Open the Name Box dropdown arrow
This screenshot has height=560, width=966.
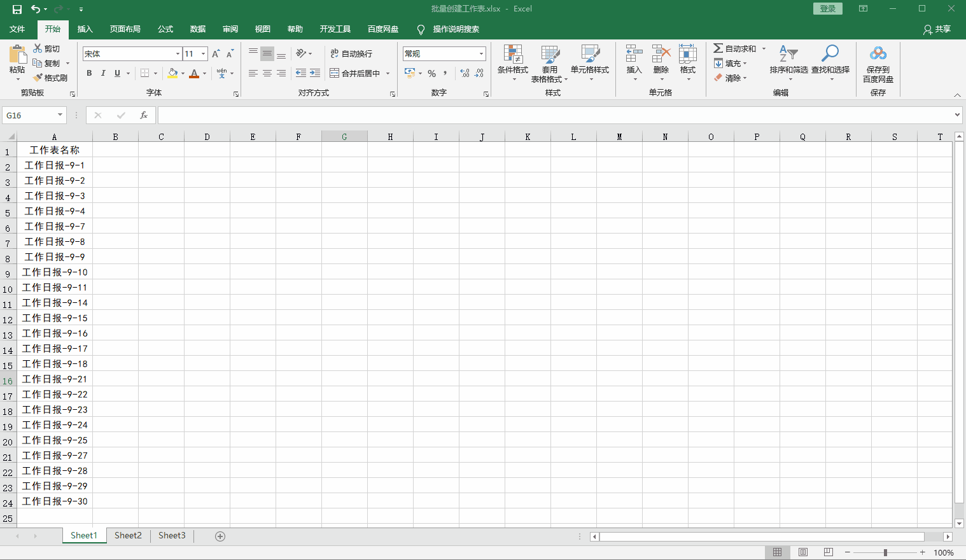click(60, 115)
